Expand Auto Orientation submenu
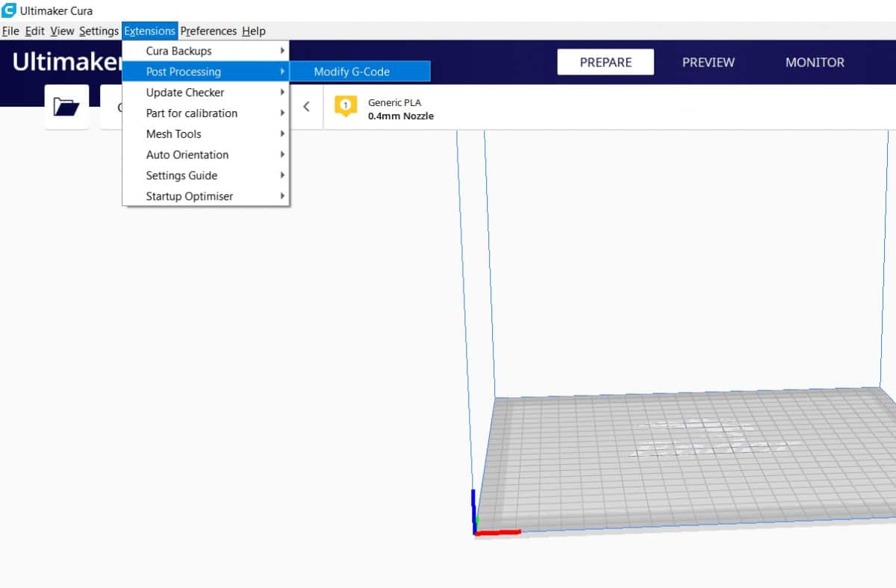The height and width of the screenshot is (588, 896). point(206,154)
